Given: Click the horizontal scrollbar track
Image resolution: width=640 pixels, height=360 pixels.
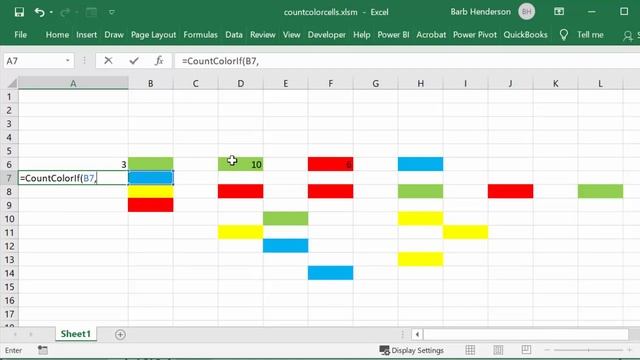Looking at the screenshot, I should tap(526, 334).
